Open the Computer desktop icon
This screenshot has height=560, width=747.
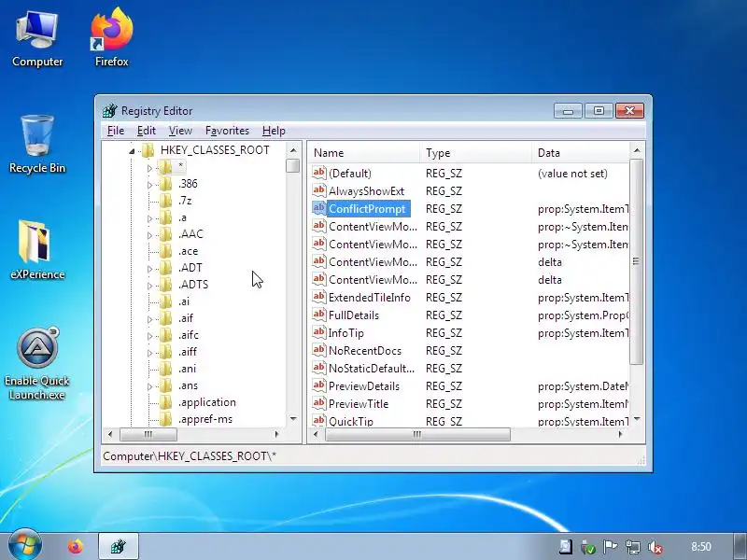(37, 39)
